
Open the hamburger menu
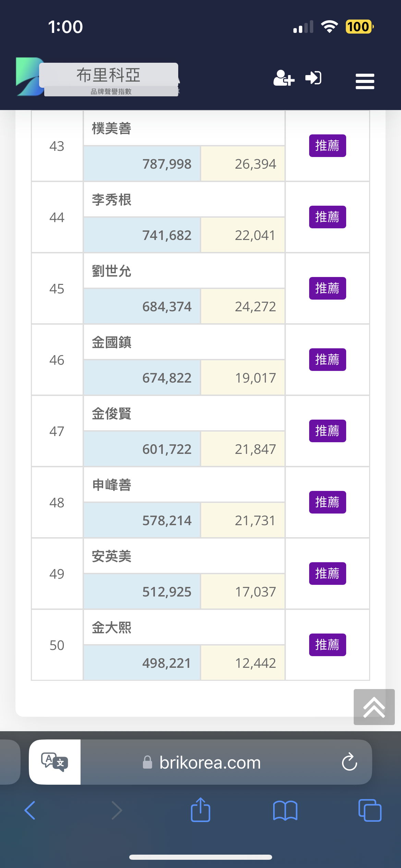point(365,81)
